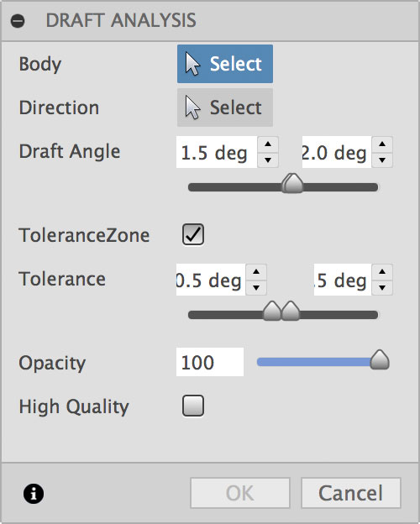Click the Opacity slider handle
This screenshot has width=420, height=524.
pyautogui.click(x=380, y=360)
